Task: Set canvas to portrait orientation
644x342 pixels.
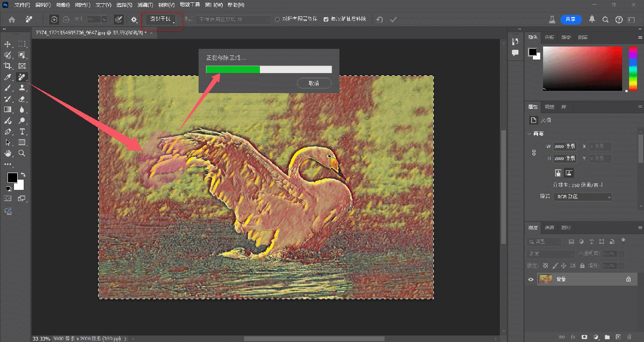Action: click(558, 173)
